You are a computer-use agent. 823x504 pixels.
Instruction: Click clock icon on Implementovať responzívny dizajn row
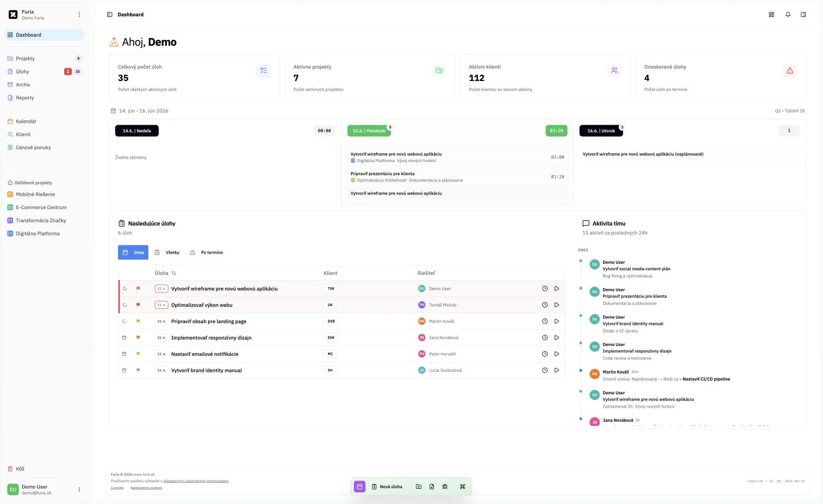[x=545, y=338]
